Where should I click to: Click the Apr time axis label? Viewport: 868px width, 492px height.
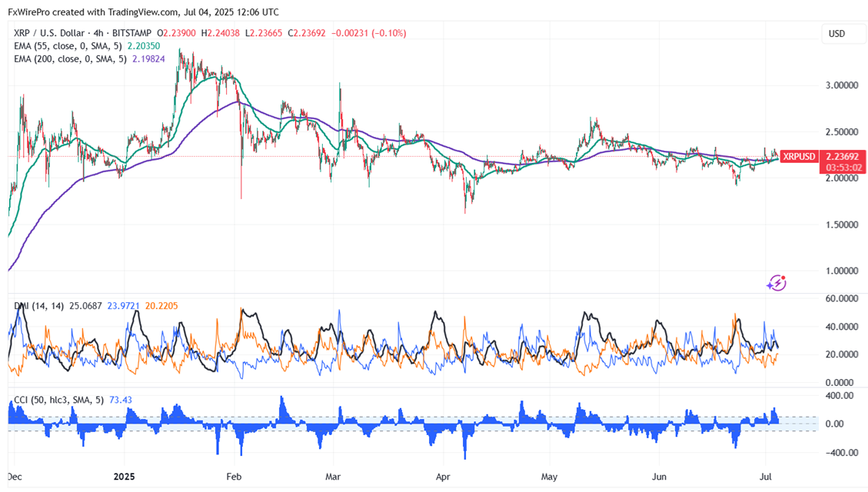pos(443,477)
